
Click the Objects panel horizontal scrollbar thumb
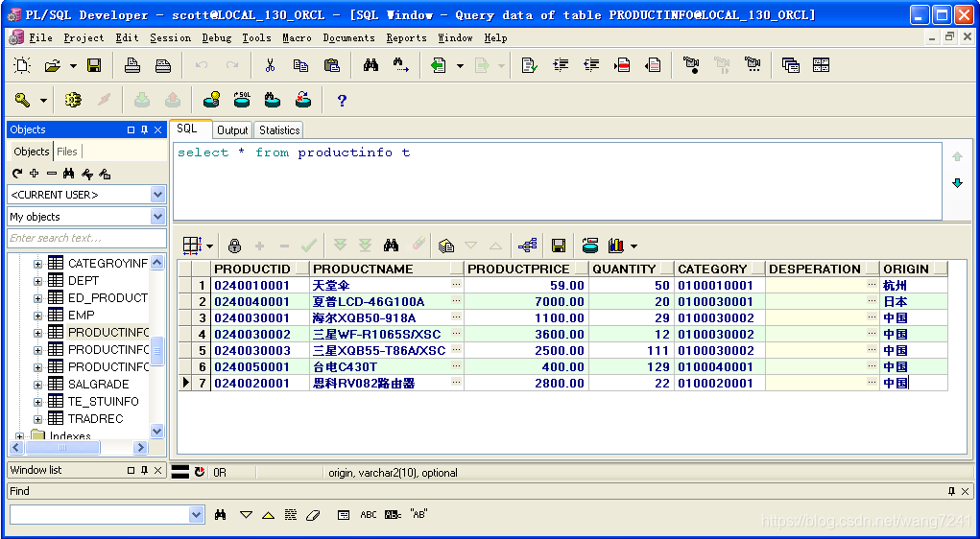coord(61,448)
